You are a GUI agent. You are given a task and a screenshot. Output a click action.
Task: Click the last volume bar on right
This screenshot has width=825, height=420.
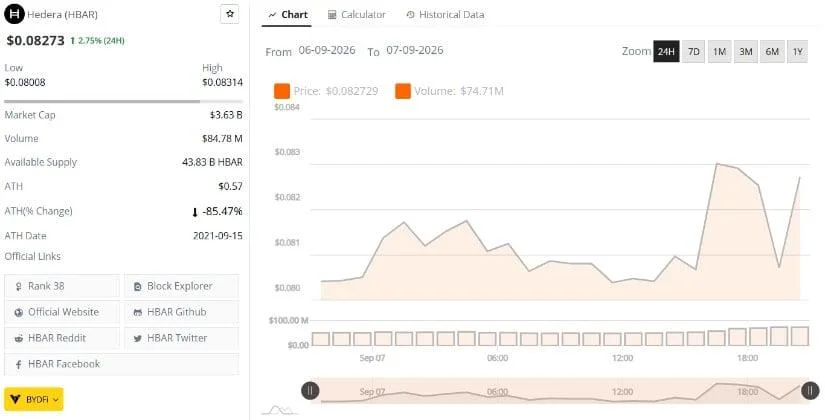click(800, 336)
